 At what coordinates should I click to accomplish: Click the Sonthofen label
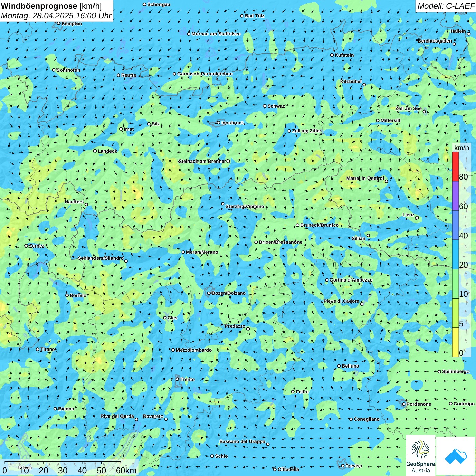(68, 70)
